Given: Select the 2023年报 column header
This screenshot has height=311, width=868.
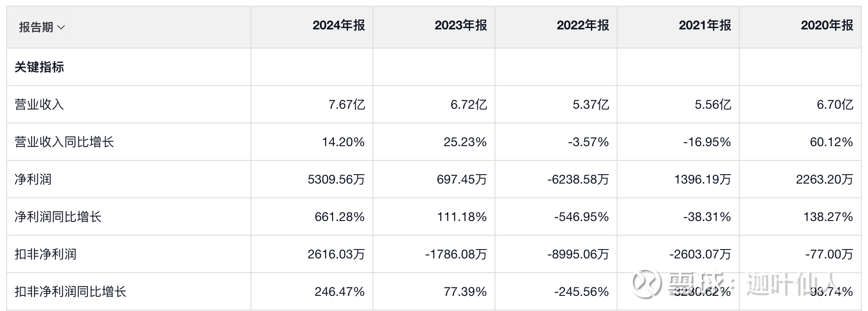Looking at the screenshot, I should pos(461,25).
